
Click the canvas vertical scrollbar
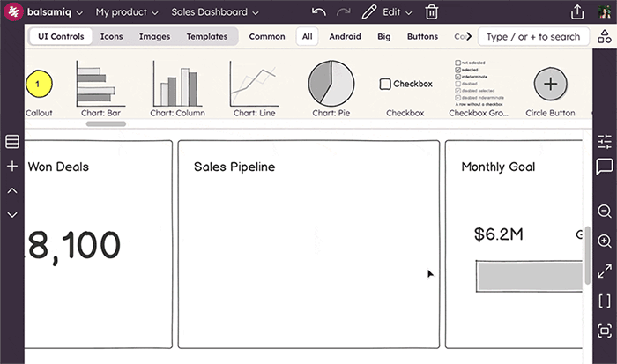point(588,255)
